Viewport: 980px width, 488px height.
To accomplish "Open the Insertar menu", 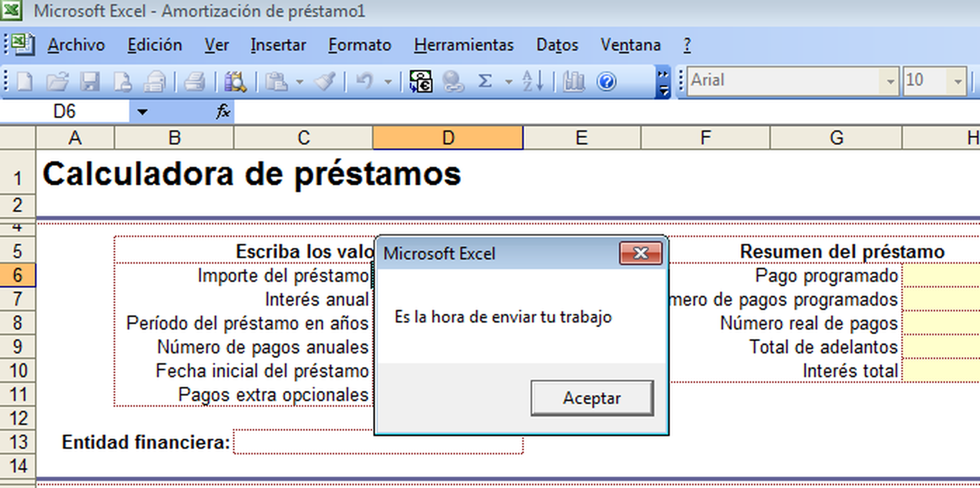I will pos(278,45).
